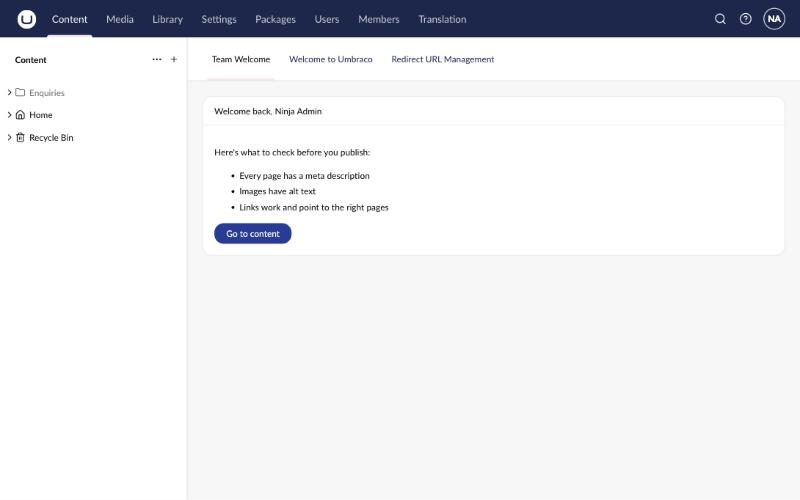This screenshot has height=500, width=800.
Task: Select the Home tree item label
Action: pyautogui.click(x=41, y=115)
